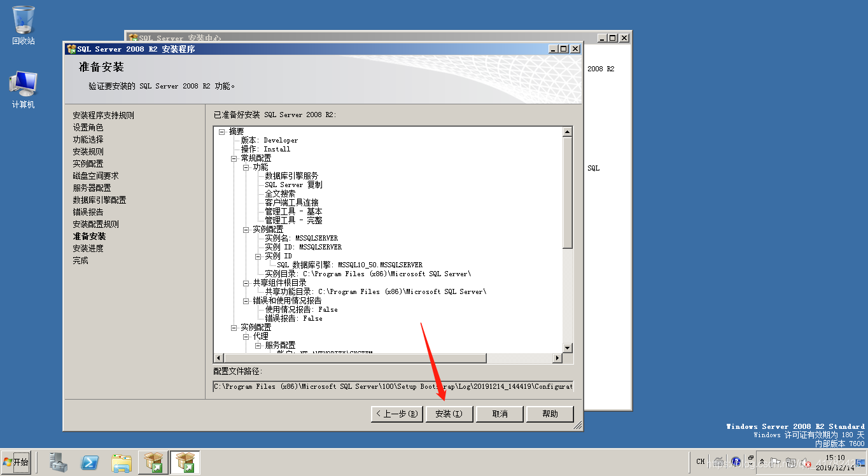Select the 服务器配置 step in sidebar
868x476 pixels.
[x=92, y=188]
